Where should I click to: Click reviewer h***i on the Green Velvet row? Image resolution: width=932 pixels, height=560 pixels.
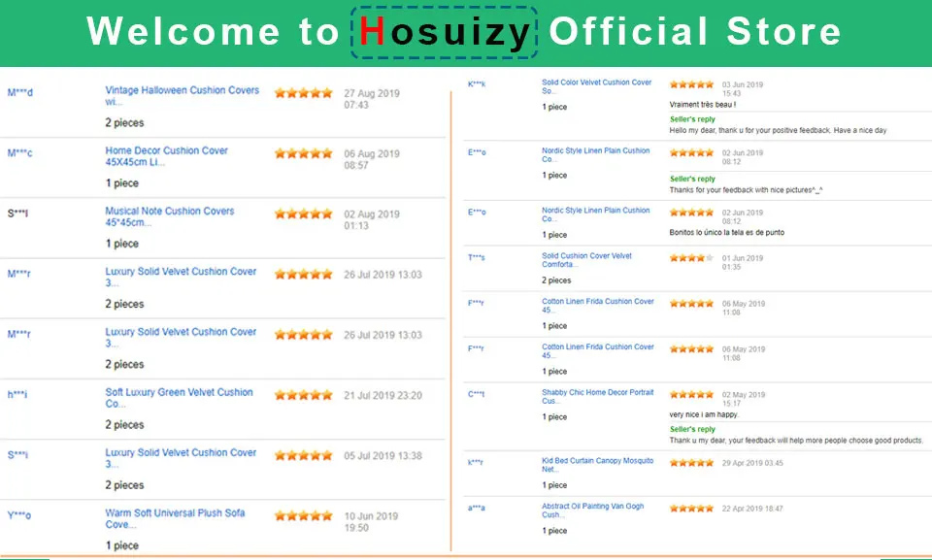tap(17, 394)
